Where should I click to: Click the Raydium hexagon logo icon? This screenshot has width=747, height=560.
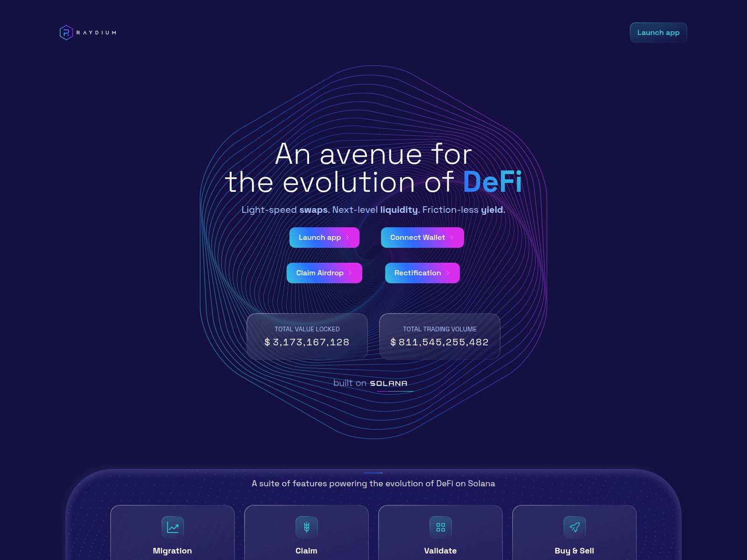66,33
